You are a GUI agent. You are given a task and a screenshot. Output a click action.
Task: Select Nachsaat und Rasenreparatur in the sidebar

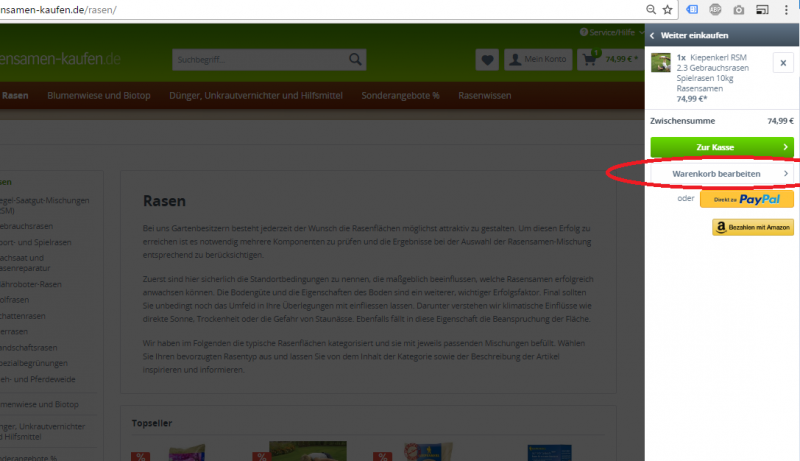pyautogui.click(x=25, y=263)
